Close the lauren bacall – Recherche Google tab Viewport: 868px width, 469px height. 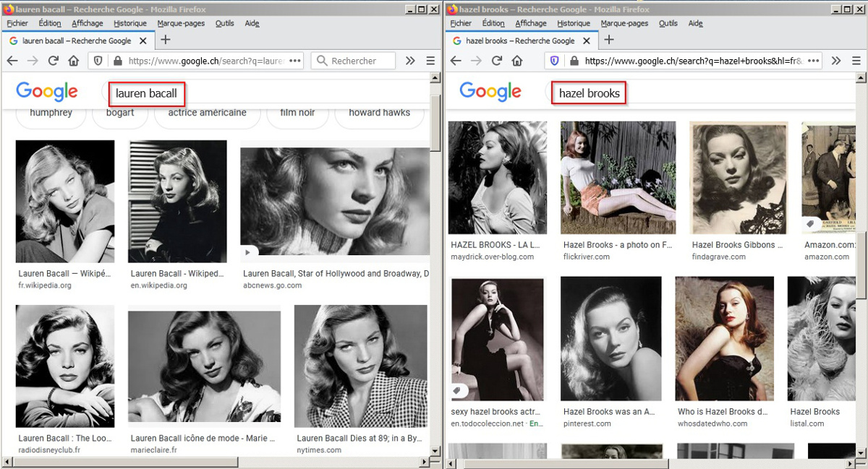143,40
